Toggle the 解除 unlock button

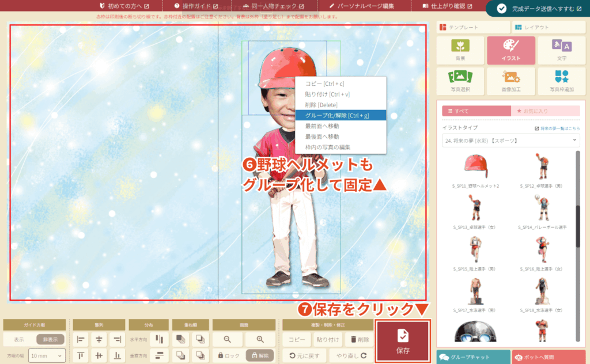click(x=260, y=355)
